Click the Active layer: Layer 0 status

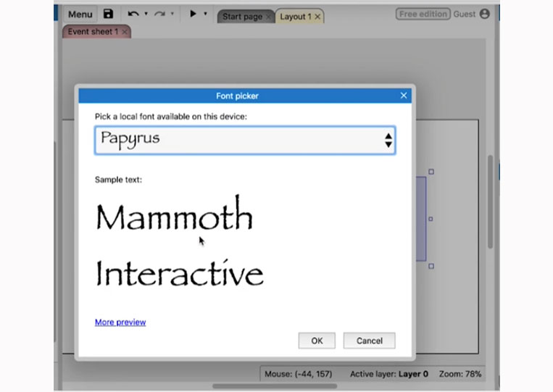[x=389, y=374]
